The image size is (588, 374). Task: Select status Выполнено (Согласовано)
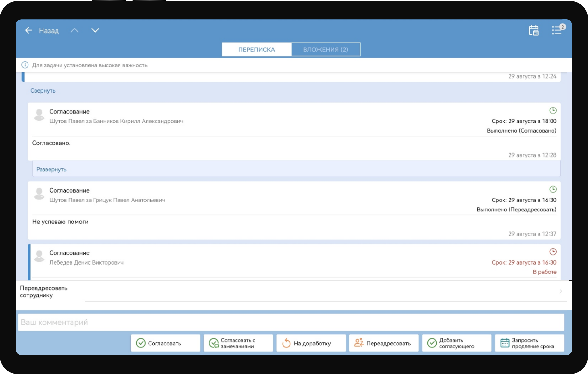[522, 131]
